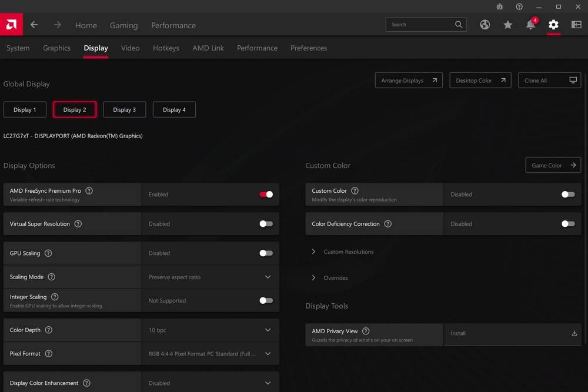Click Clone All button

click(x=549, y=80)
